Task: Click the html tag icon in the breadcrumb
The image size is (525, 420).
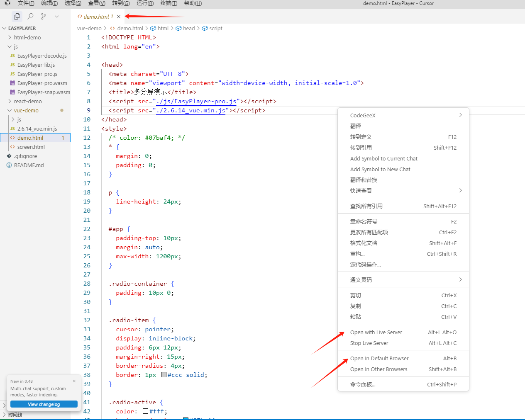Action: coord(153,28)
